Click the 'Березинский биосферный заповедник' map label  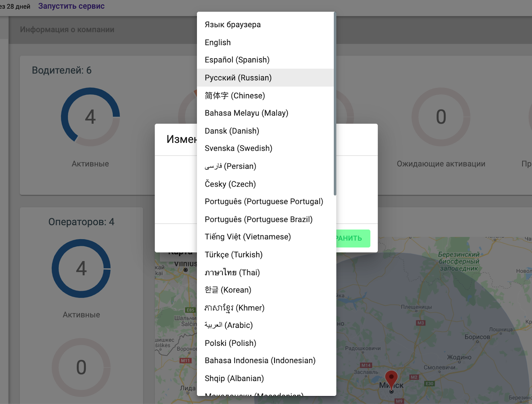click(459, 261)
